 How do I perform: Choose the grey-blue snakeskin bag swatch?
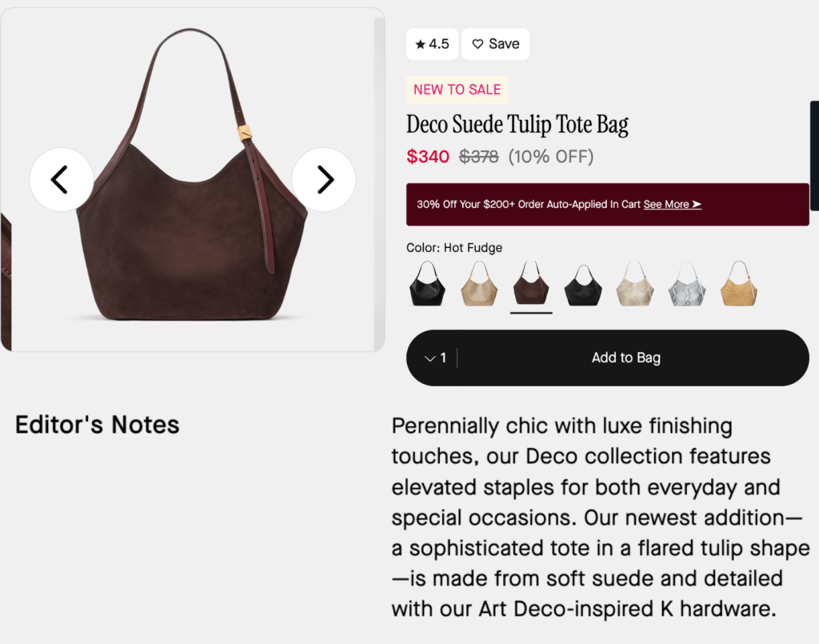687,283
